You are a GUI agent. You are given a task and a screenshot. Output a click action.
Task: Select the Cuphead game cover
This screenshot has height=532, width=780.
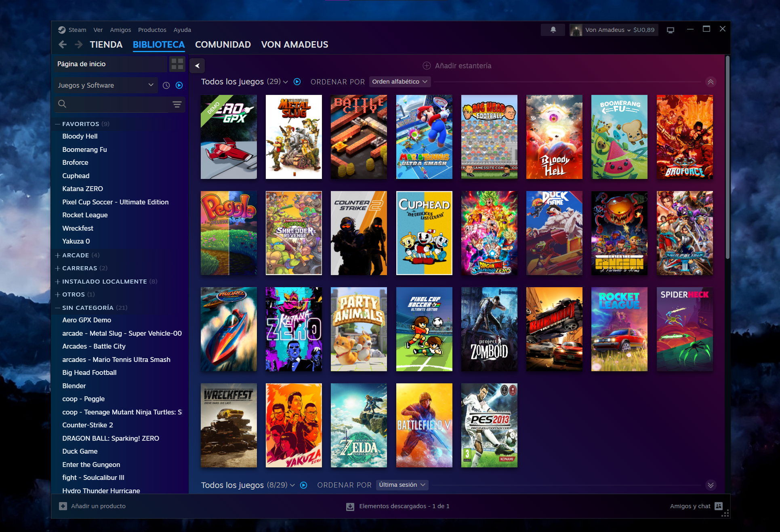tap(424, 233)
